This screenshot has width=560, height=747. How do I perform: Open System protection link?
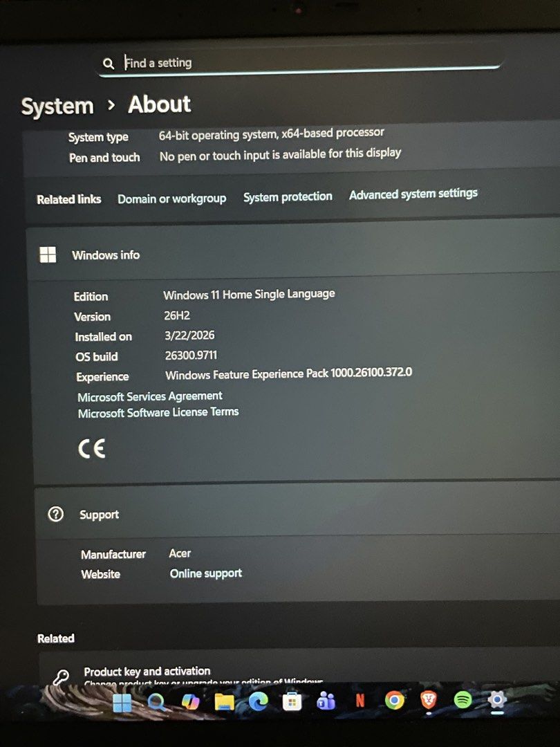(x=288, y=196)
